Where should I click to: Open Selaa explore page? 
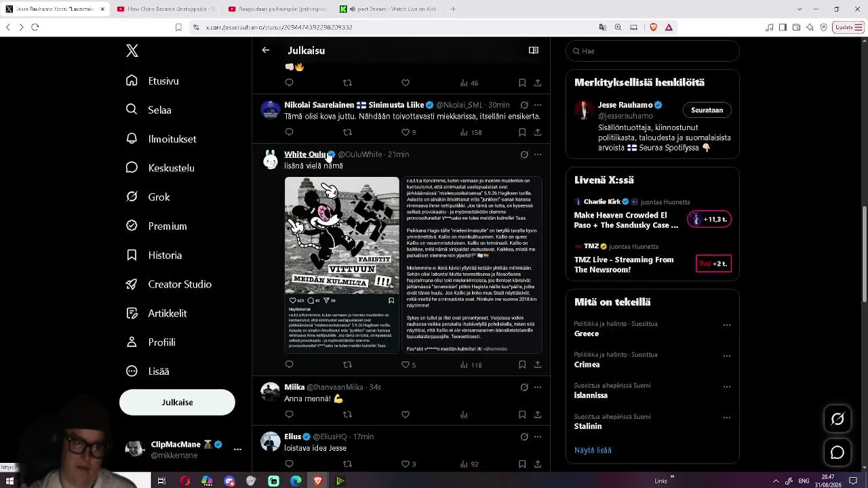(x=149, y=110)
